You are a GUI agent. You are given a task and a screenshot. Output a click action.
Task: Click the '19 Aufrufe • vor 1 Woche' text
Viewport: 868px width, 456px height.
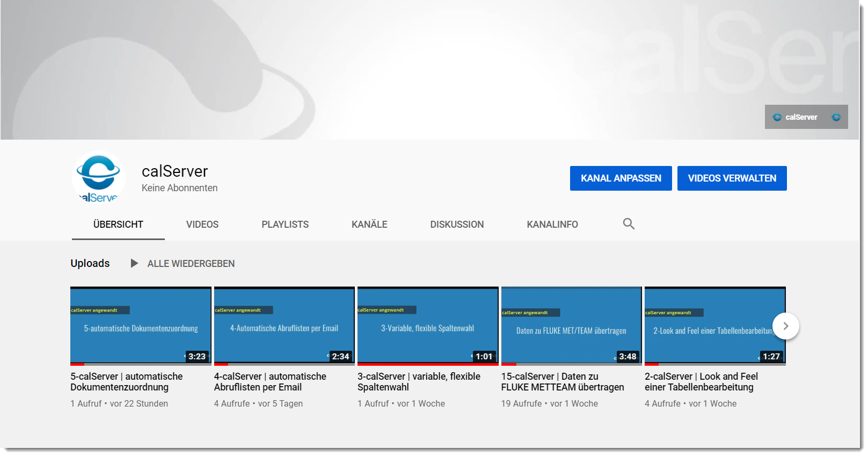[550, 404]
